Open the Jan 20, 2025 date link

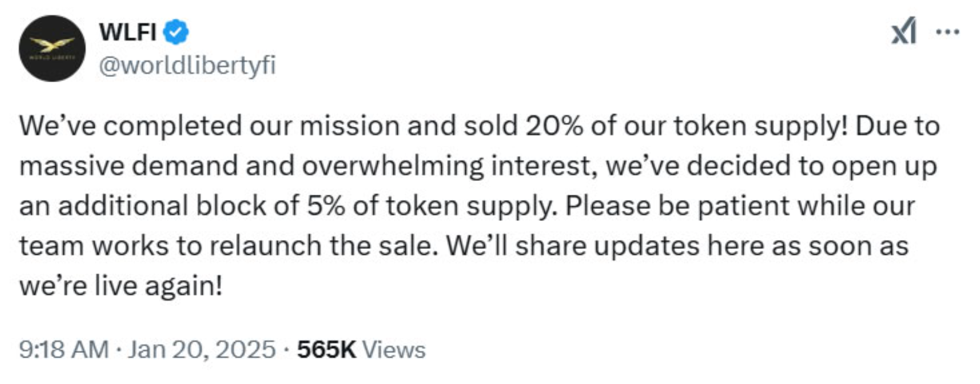202,349
